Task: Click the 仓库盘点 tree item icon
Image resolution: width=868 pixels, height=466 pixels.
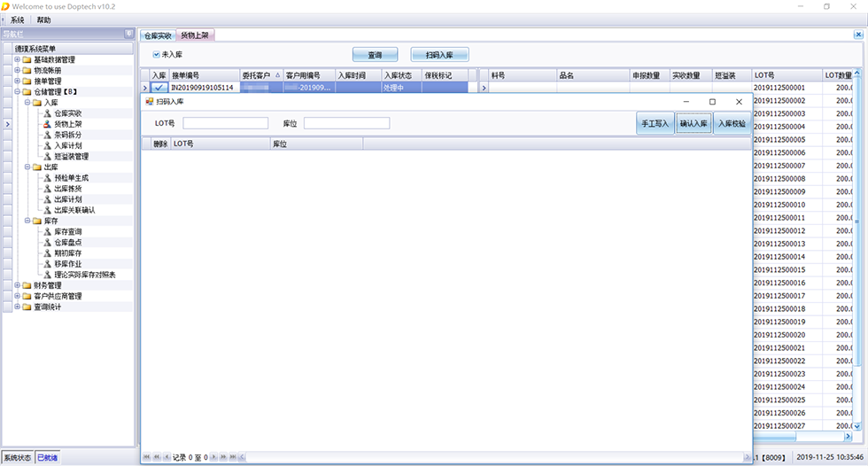Action: [x=48, y=243]
